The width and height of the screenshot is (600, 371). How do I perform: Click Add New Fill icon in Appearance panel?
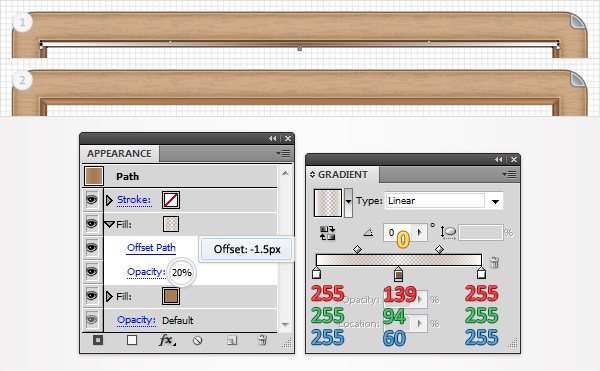pos(132,340)
